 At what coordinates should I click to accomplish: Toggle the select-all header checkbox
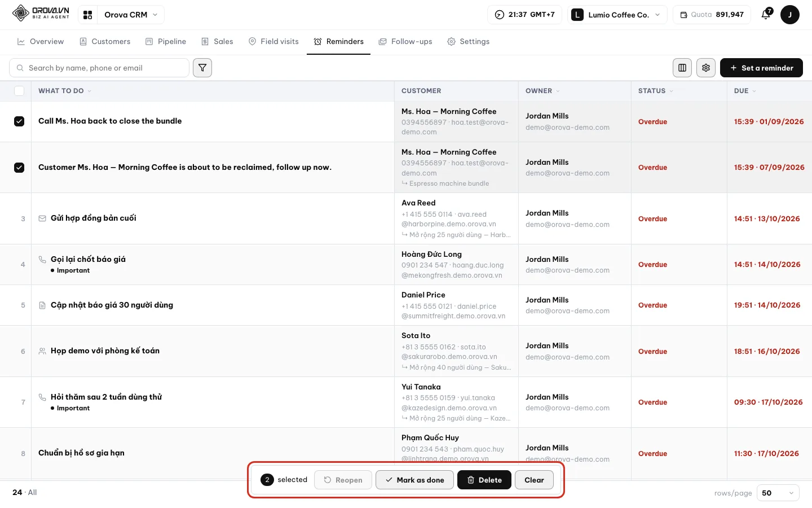[19, 91]
